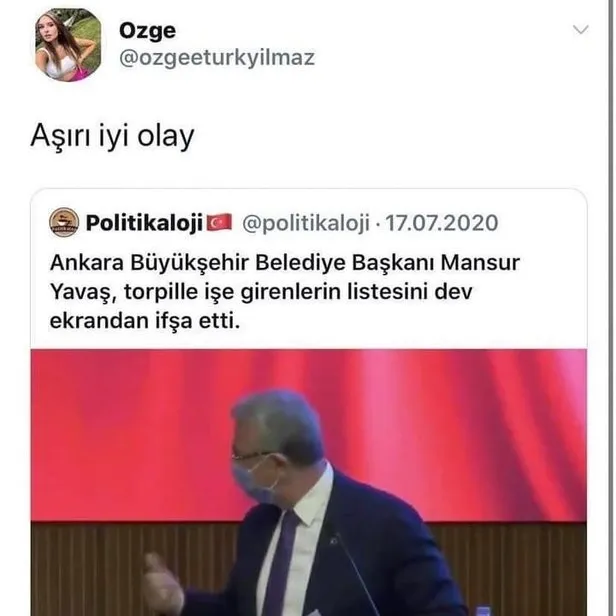The height and width of the screenshot is (616, 616).
Task: Play the video on the masked man
Action: [308, 482]
